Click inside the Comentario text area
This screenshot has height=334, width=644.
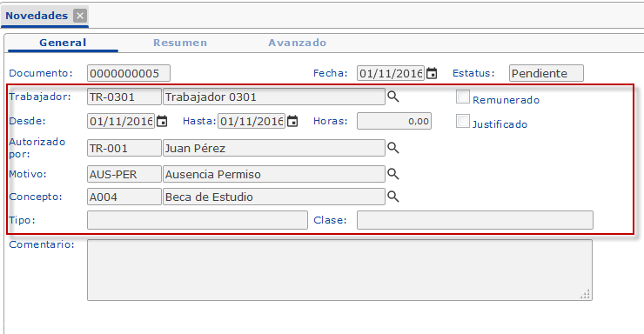tap(339, 270)
